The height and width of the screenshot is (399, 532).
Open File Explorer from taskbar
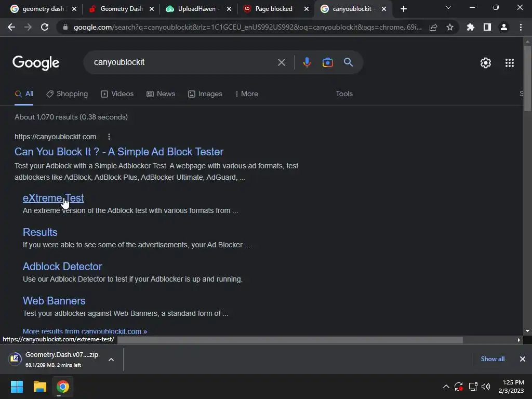pyautogui.click(x=39, y=387)
